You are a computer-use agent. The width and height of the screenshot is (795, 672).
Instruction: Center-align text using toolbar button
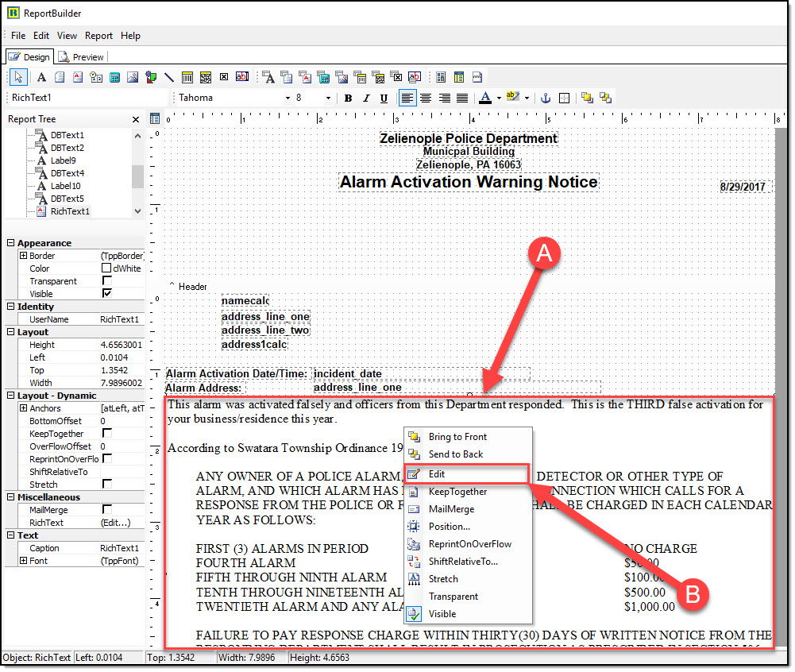click(x=426, y=98)
